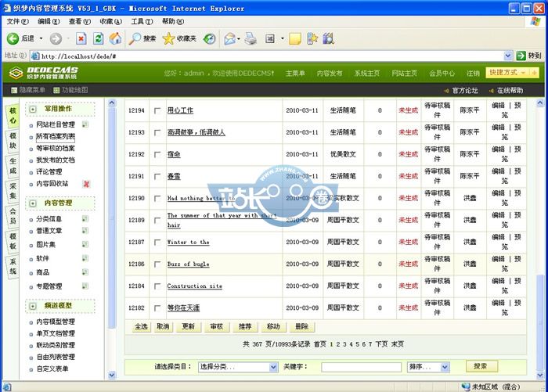548x392 pixels.
Task: Go to the IE Home page icon
Action: (x=115, y=38)
